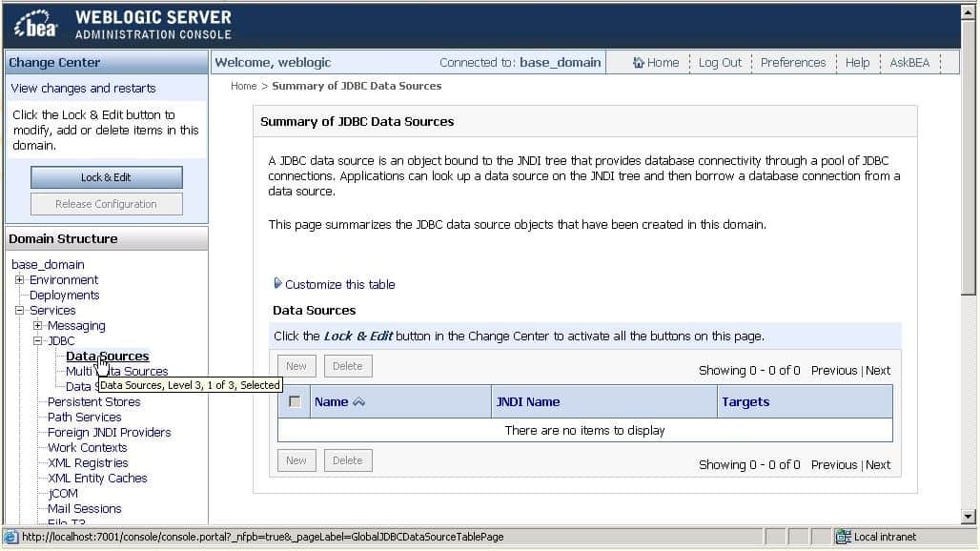Click the Lock & Edit button
This screenshot has height=551, width=980.
(x=106, y=177)
